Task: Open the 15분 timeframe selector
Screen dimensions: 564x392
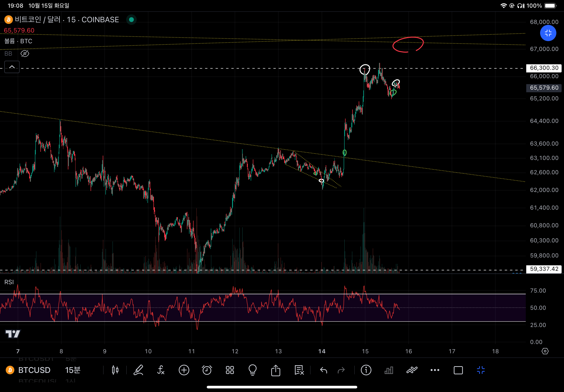Action: [73, 370]
